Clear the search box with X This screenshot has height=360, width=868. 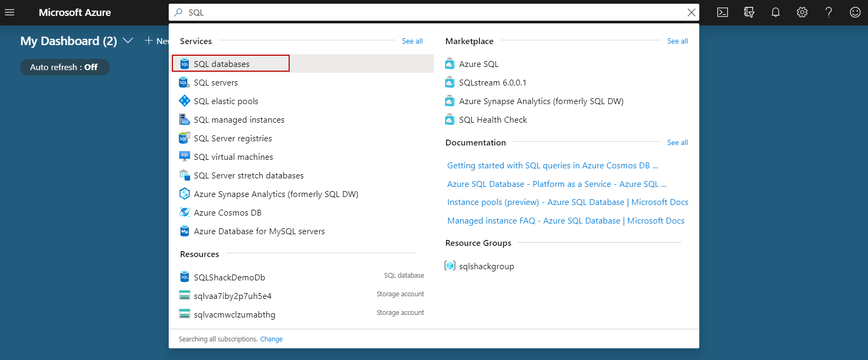[x=691, y=12]
